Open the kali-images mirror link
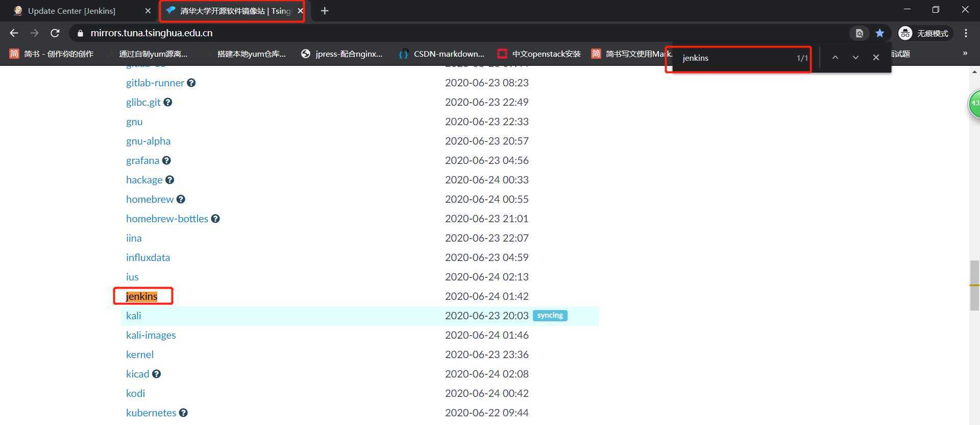The height and width of the screenshot is (425, 980). tap(151, 335)
